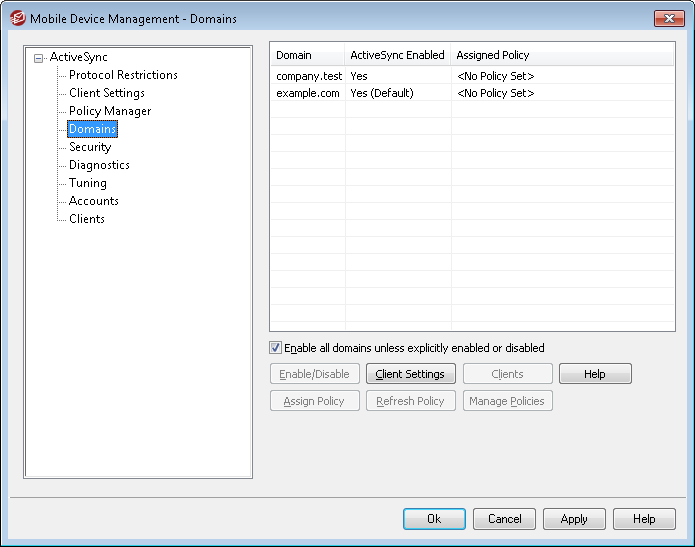Click the Apply button
Screen dimensions: 695x547
click(x=574, y=519)
